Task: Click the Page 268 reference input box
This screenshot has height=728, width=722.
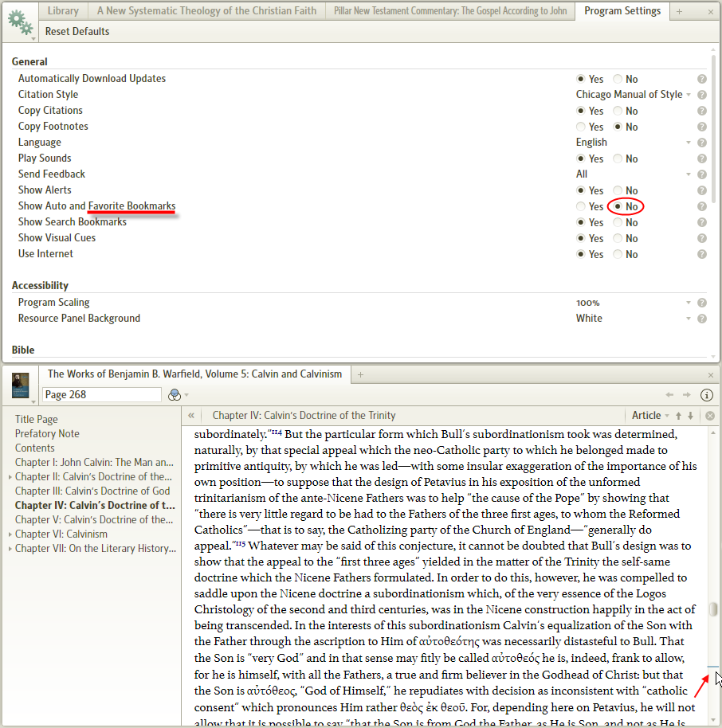Action: pyautogui.click(x=102, y=394)
